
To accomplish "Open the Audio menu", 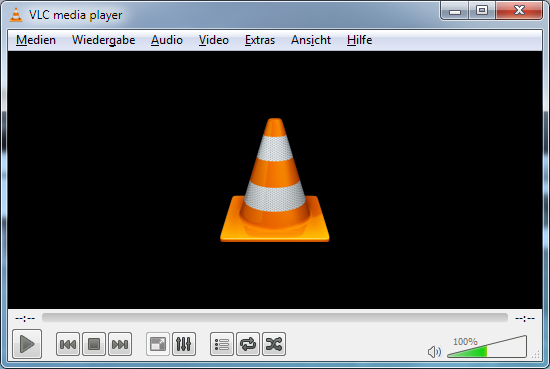I will click(x=167, y=40).
